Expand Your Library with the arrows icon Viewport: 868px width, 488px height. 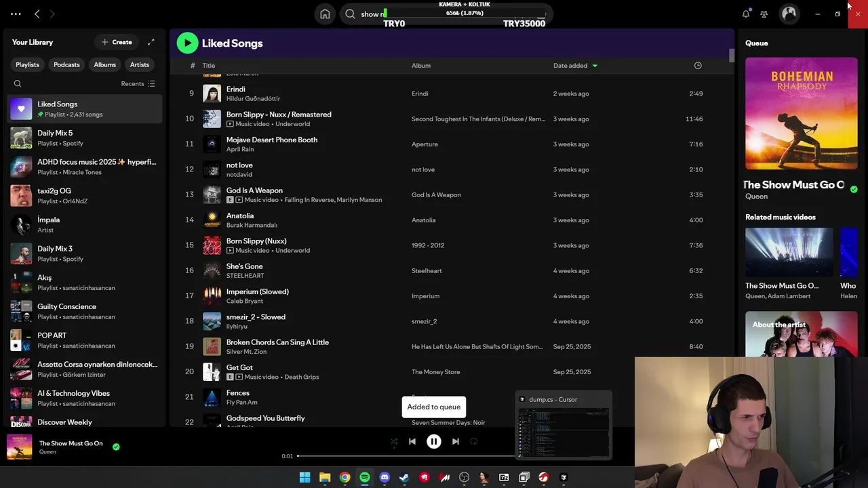point(151,42)
